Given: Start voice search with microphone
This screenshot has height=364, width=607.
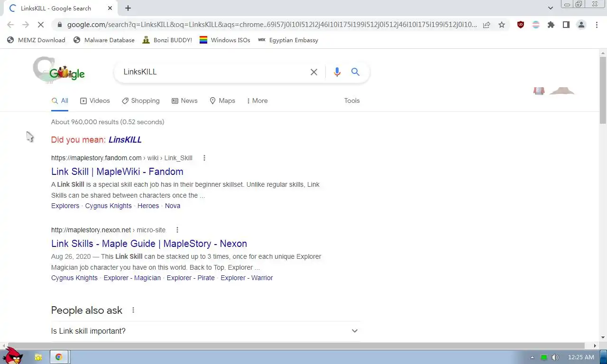Looking at the screenshot, I should point(337,72).
